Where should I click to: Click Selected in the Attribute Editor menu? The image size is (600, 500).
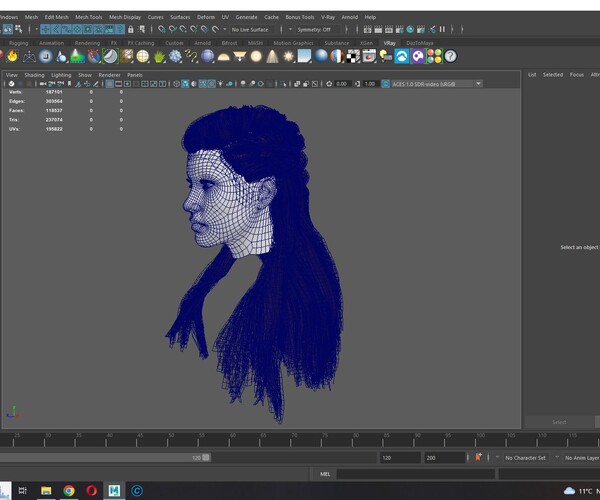[x=553, y=75]
